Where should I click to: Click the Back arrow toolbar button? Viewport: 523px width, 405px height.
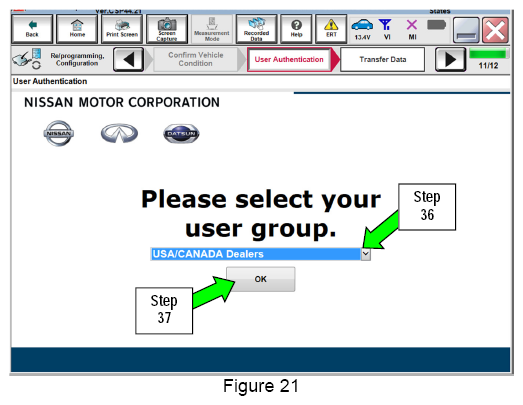tap(32, 29)
